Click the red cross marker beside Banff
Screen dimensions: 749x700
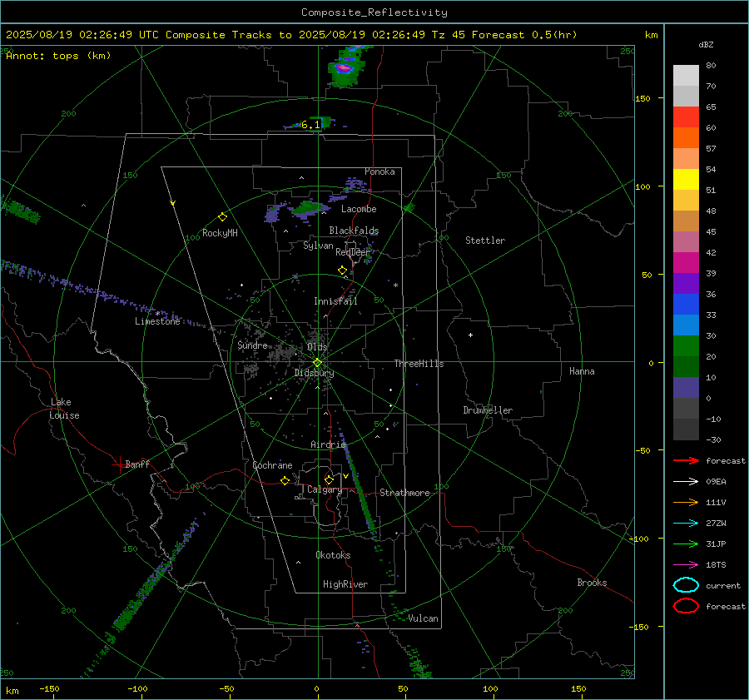pos(119,464)
